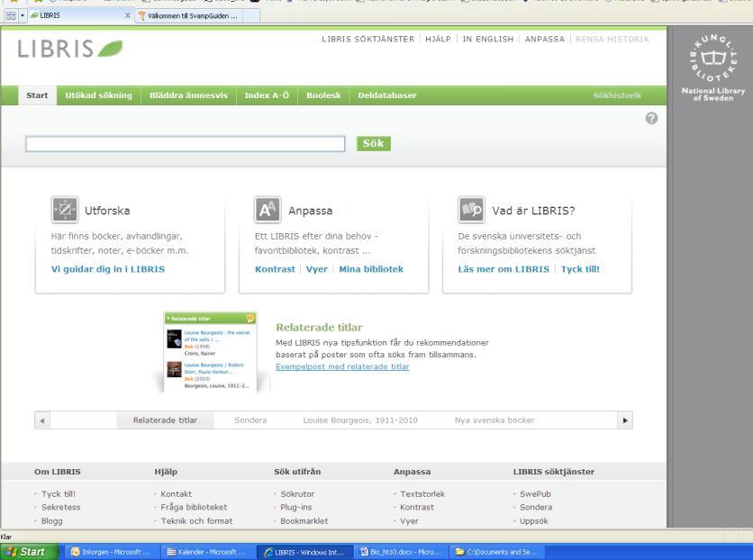This screenshot has width=753, height=560.
Task: Open Sökrutor footer link
Action: [x=297, y=493]
